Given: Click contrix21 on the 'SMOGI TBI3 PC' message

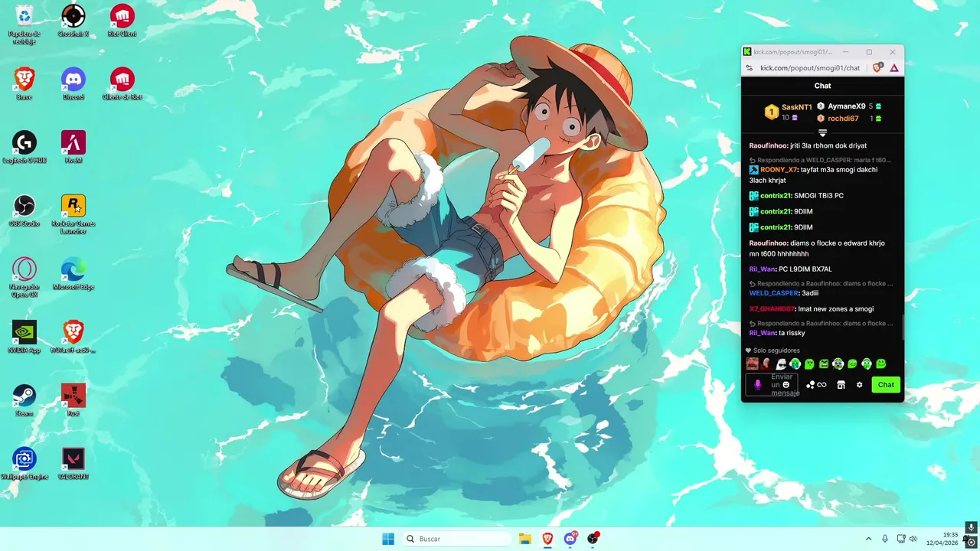Looking at the screenshot, I should (x=776, y=196).
